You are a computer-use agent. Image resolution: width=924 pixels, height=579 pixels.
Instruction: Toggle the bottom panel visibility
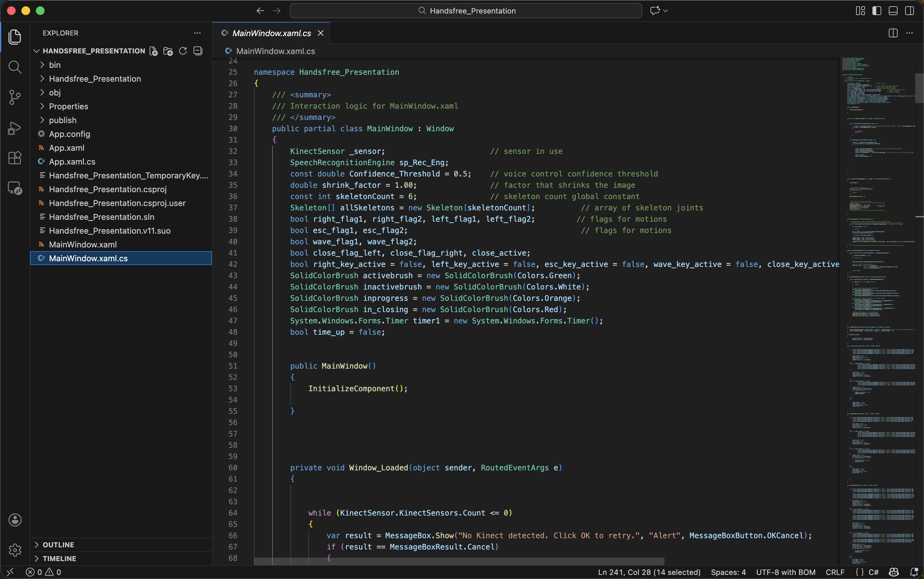coord(893,11)
